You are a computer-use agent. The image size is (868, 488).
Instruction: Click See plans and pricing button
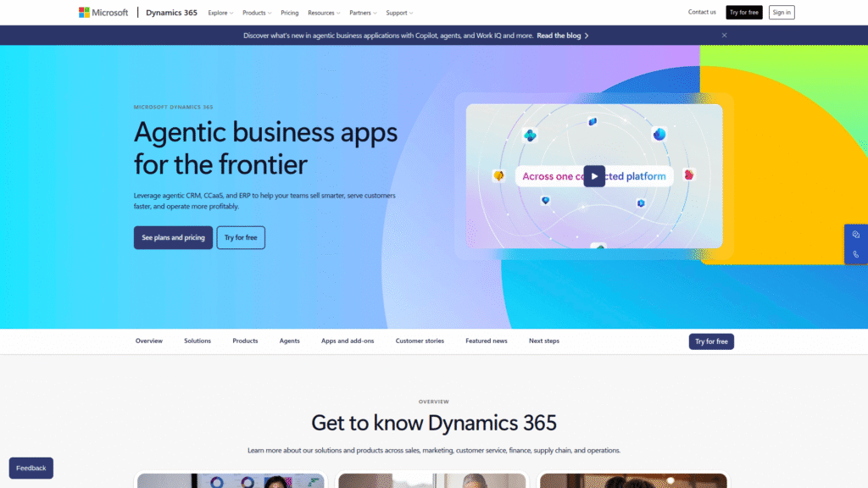(173, 237)
